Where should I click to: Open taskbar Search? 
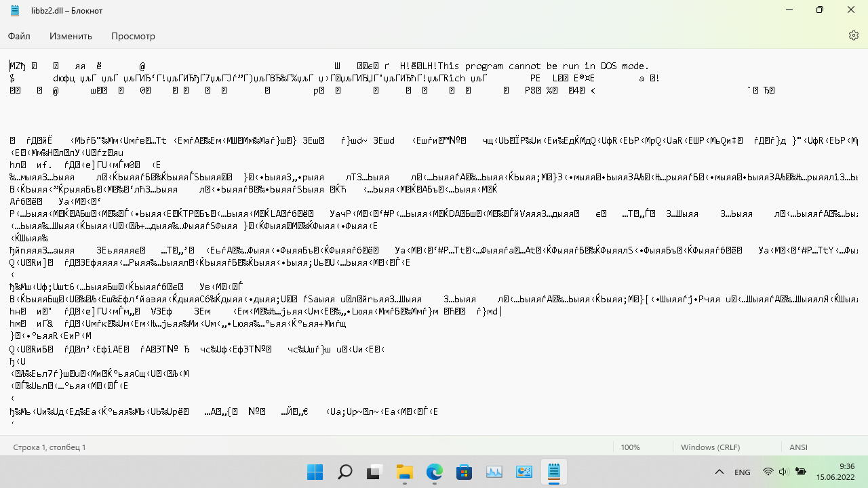pyautogui.click(x=344, y=472)
